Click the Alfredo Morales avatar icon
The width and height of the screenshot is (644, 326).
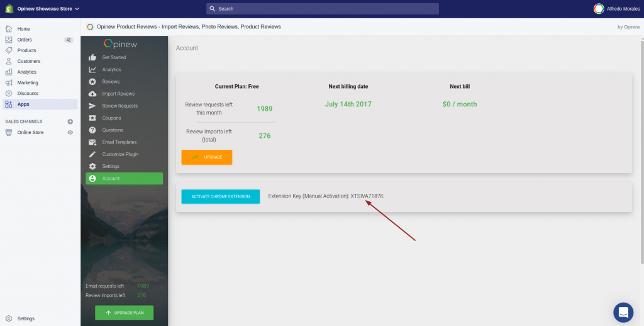(599, 9)
